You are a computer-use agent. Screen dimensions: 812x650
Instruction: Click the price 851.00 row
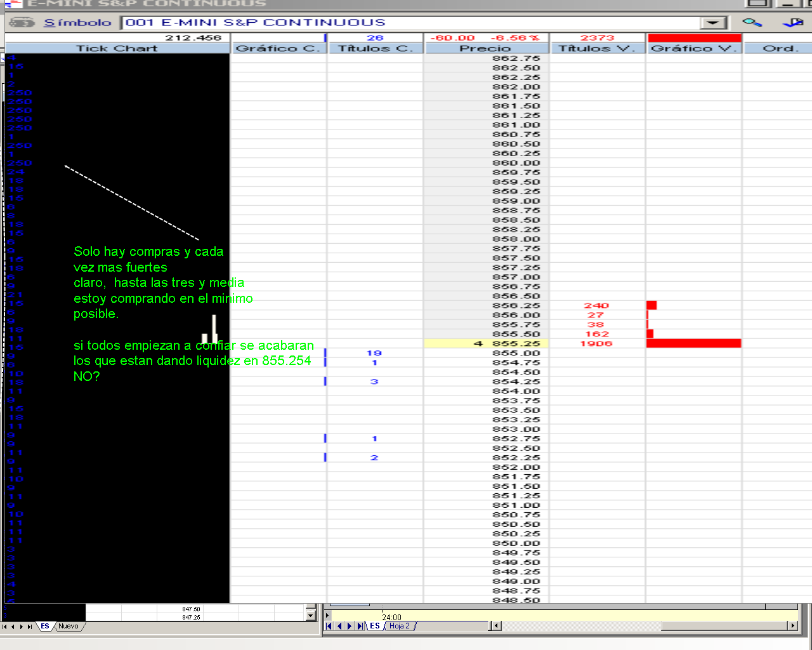516,505
